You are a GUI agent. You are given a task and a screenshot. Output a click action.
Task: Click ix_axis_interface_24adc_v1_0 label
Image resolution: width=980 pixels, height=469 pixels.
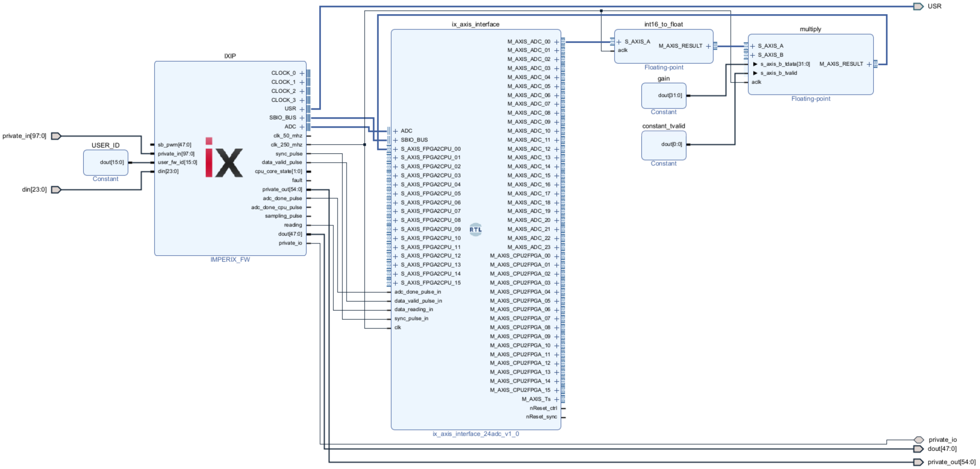pyautogui.click(x=475, y=434)
